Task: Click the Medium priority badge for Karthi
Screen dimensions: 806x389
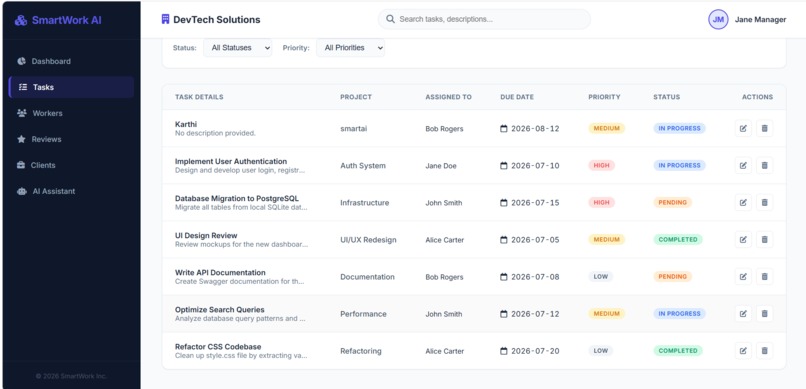Action: coord(607,128)
